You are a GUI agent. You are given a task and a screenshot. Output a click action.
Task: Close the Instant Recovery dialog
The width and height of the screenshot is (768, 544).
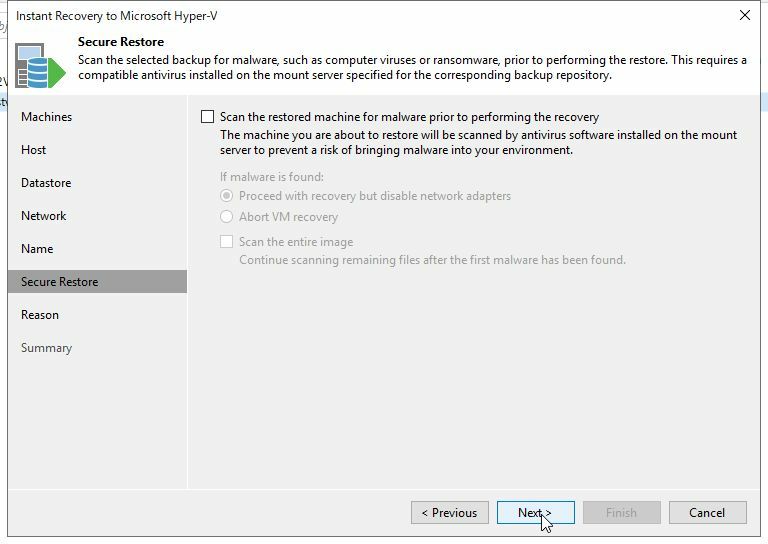(745, 15)
